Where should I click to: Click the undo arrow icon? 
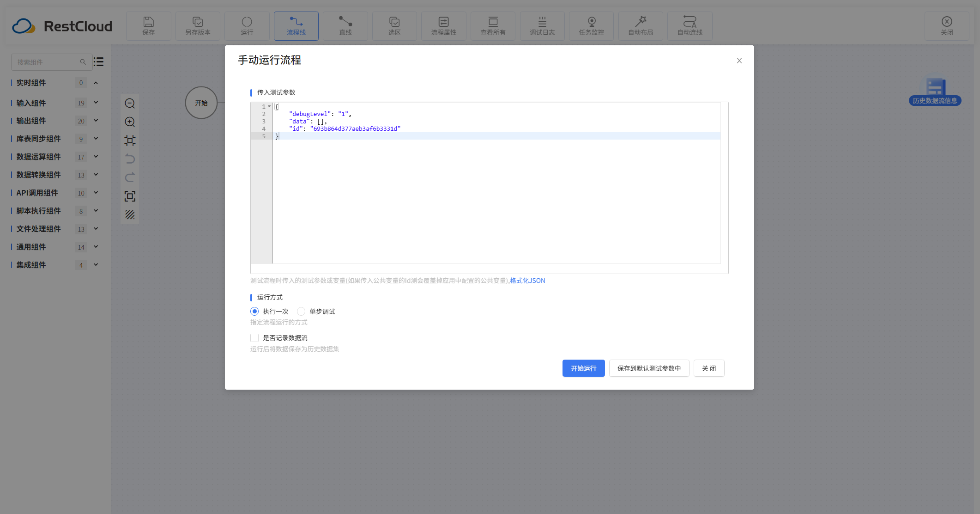(130, 159)
